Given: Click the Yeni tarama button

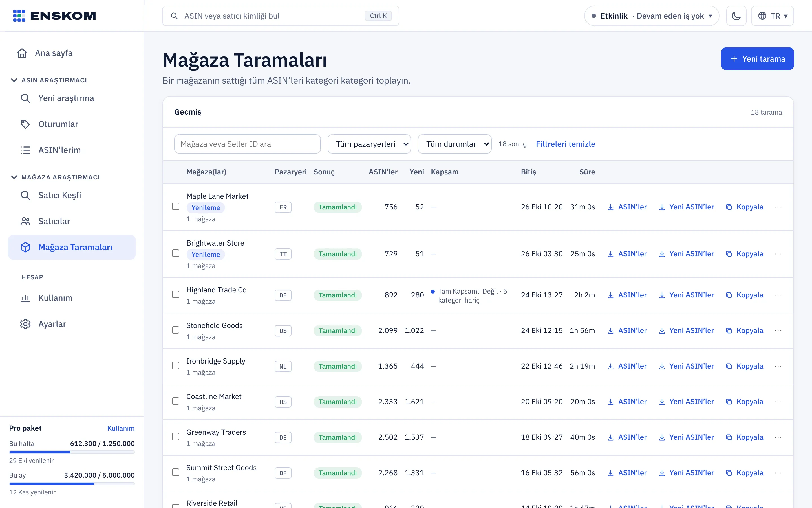Looking at the screenshot, I should 757,59.
